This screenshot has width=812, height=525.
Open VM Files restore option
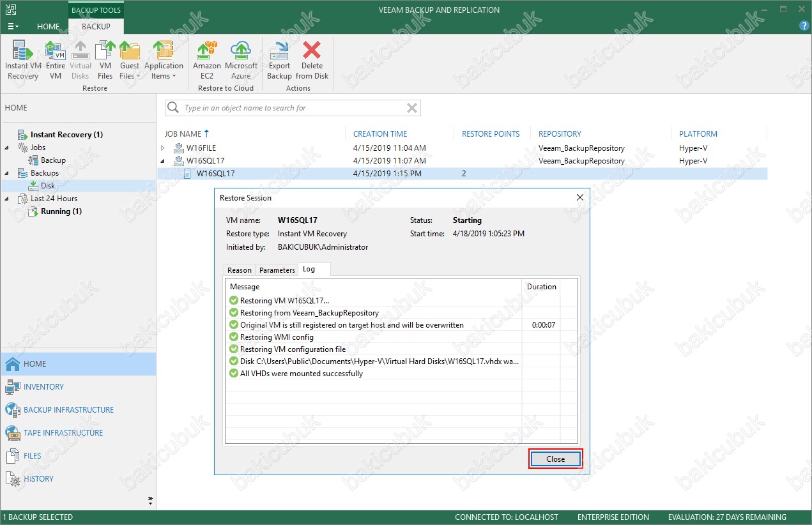click(105, 60)
